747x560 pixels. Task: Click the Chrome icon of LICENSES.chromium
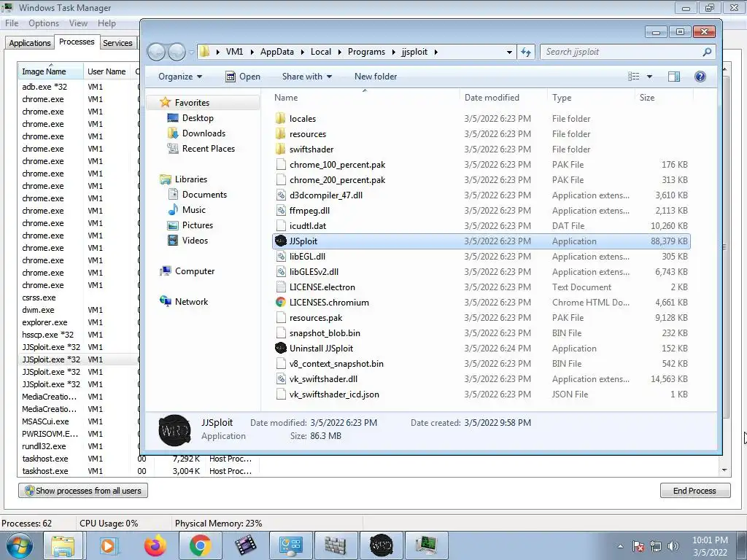[x=281, y=303]
